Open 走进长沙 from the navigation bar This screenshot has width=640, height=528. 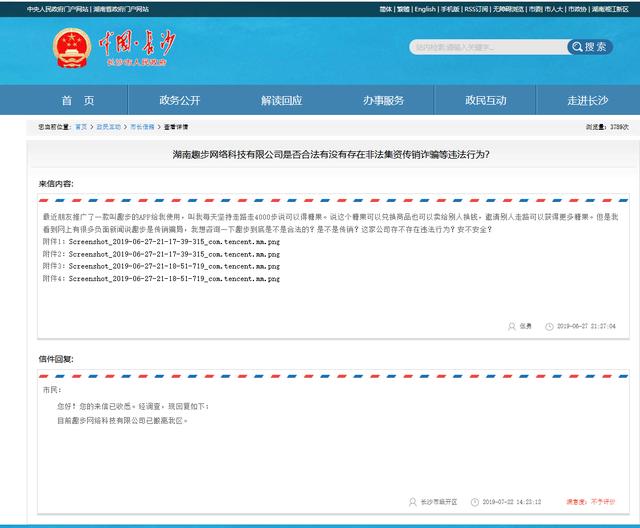(x=588, y=100)
